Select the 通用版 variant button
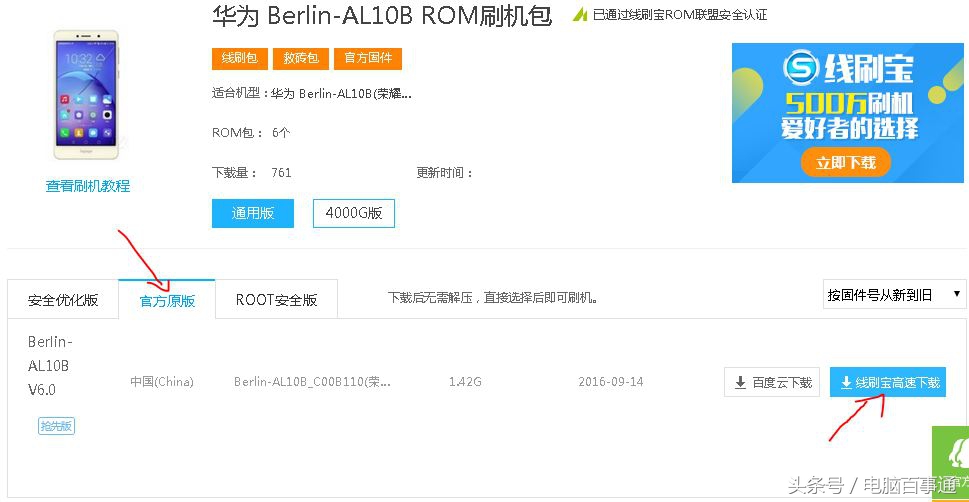Screen dimensions: 969x502 coord(253,213)
